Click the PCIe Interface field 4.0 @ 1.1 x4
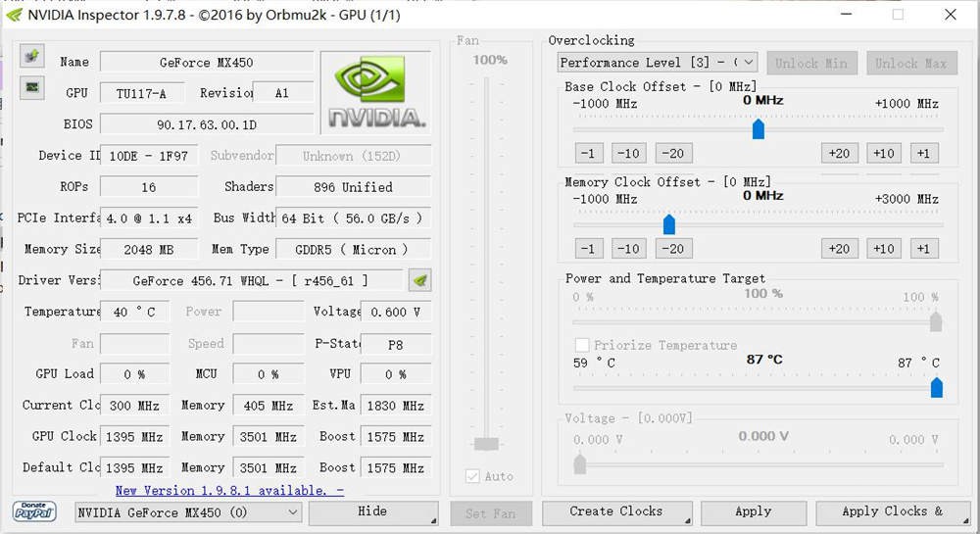Screen dimensions: 980x534 tap(149, 218)
